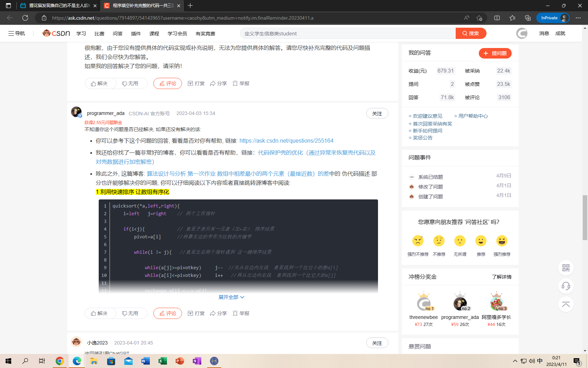Open the tab actions menu icon
This screenshot has width=588, height=368.
tap(8, 6)
